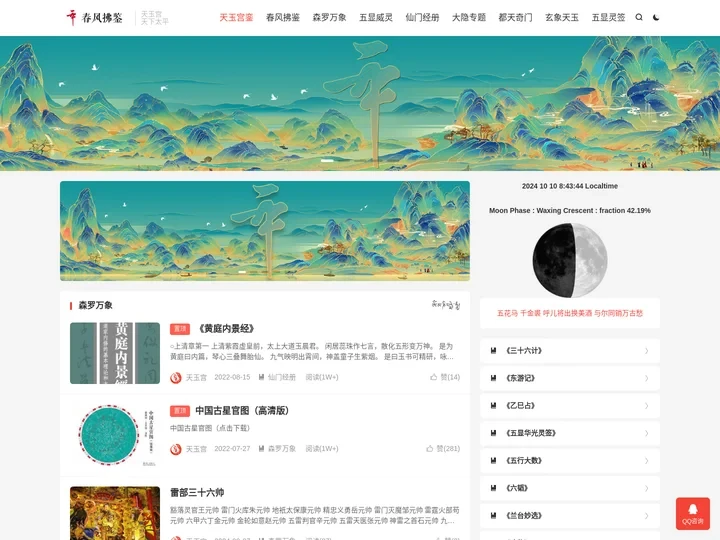Image resolution: width=720 pixels, height=540 pixels.
Task: Click the 仙门经册 category tag icon
Action: [x=261, y=377]
